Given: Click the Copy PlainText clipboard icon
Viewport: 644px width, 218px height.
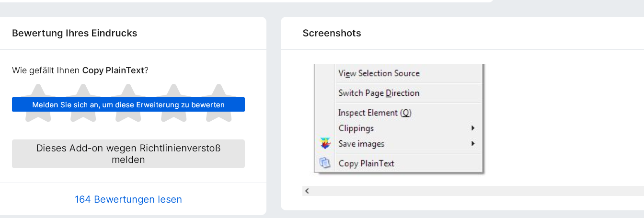Looking at the screenshot, I should point(325,163).
